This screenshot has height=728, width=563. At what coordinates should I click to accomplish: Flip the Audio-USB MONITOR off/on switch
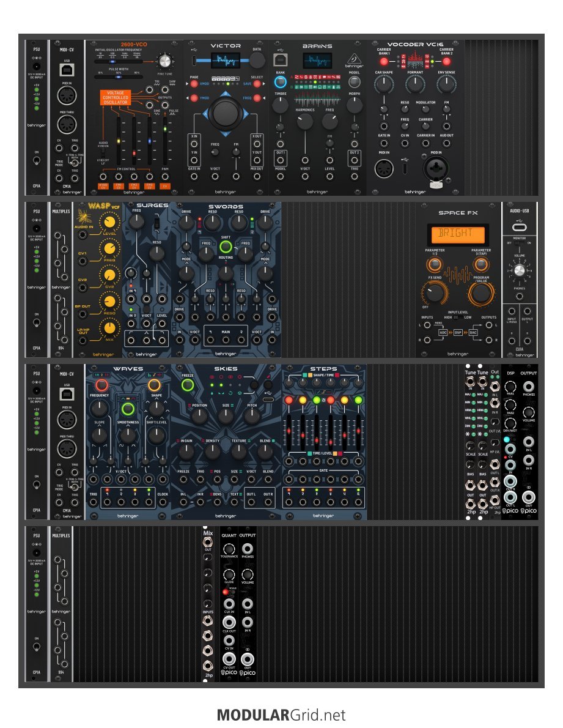[519, 243]
